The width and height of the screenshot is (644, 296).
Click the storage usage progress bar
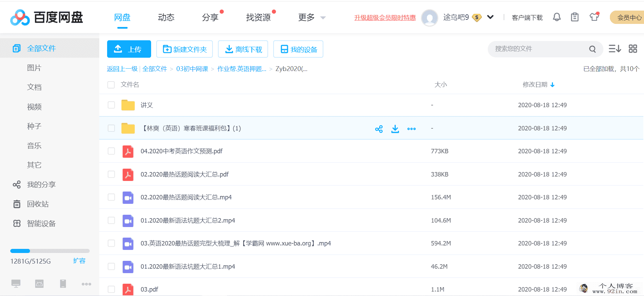[x=50, y=251]
